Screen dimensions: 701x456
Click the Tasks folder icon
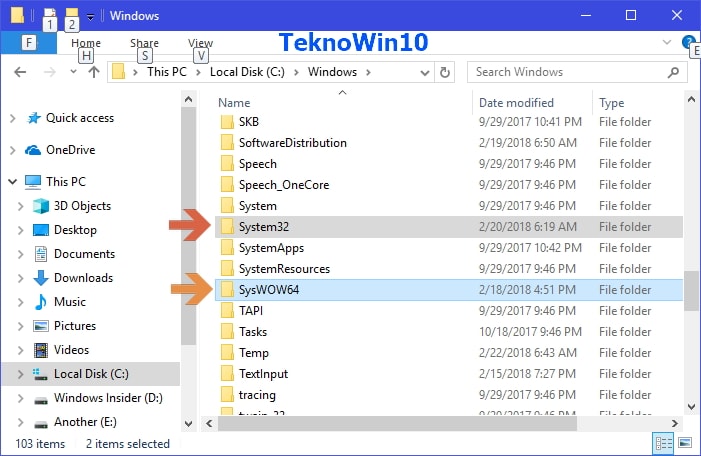(x=227, y=332)
